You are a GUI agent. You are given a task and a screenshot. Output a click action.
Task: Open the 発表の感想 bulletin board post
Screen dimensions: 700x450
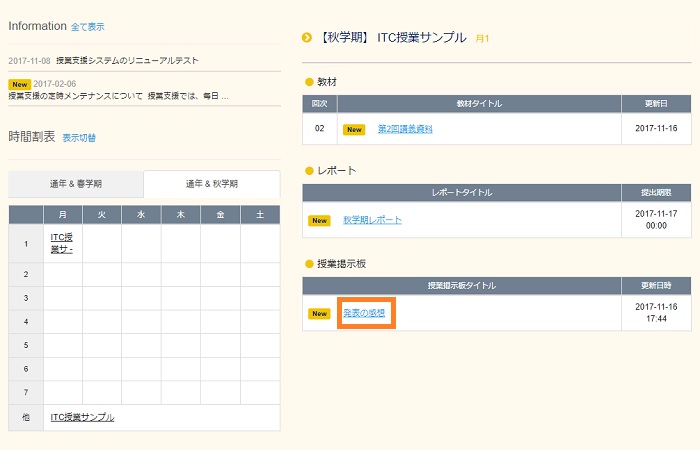[x=367, y=313]
